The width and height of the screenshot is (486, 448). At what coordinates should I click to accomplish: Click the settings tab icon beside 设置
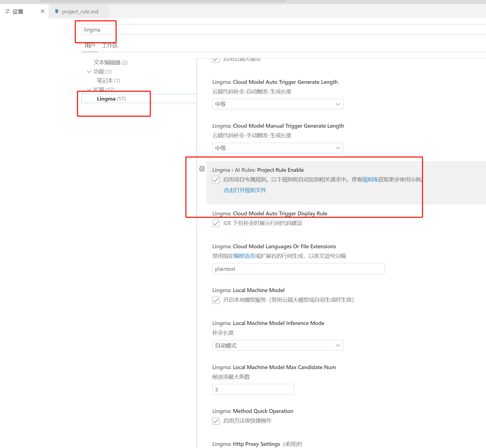tap(7, 12)
